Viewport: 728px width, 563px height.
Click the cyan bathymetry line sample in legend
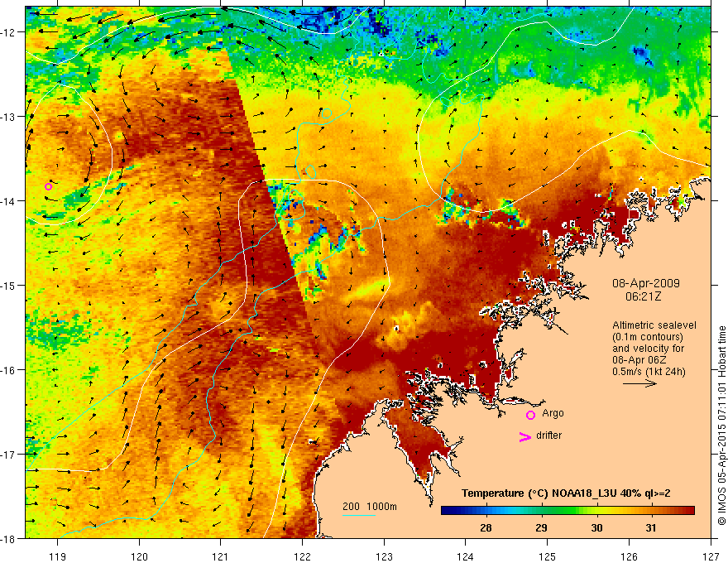tap(359, 515)
